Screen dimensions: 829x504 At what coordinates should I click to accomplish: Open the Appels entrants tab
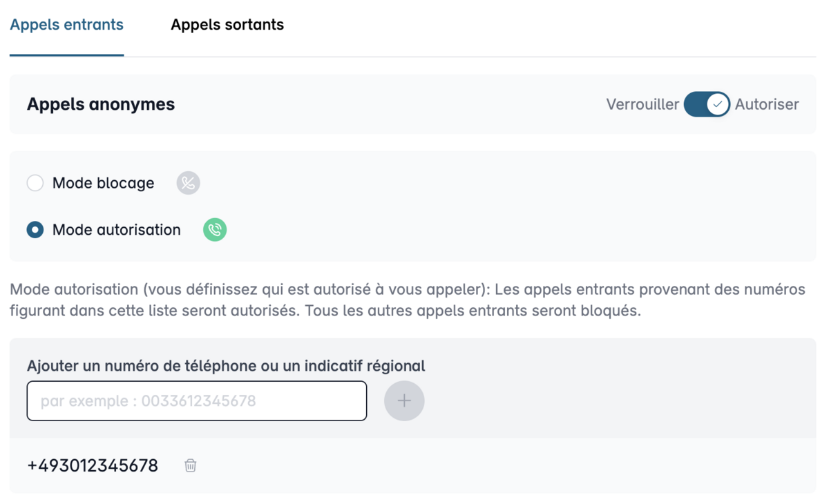(x=66, y=25)
